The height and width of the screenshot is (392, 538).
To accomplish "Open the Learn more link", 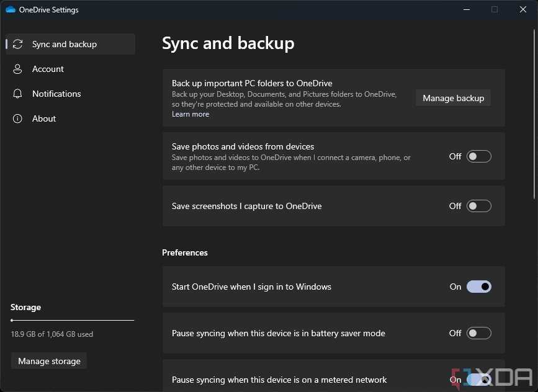I will point(191,114).
